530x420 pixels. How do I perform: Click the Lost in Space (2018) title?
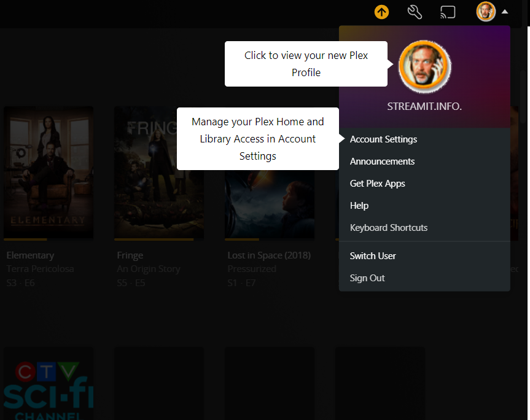269,255
